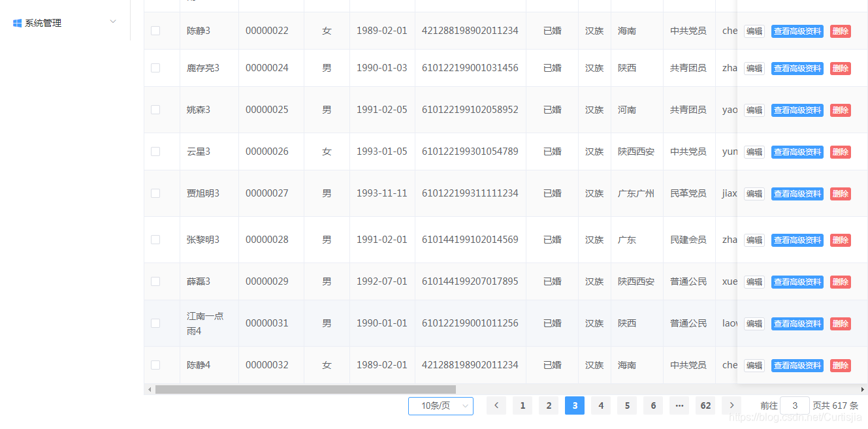Viewport: 868px width, 429px height.
Task: Edit the 陈静4 record
Action: [x=754, y=365]
